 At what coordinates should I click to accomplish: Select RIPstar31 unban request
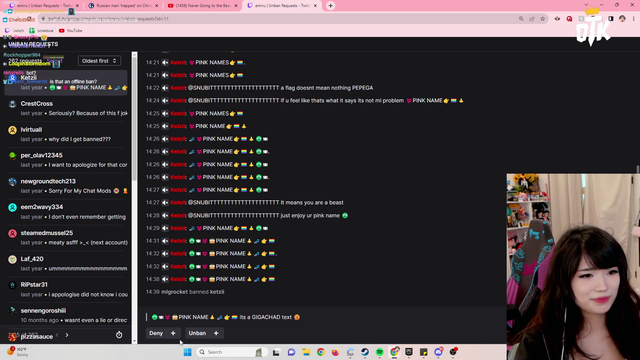(x=67, y=289)
